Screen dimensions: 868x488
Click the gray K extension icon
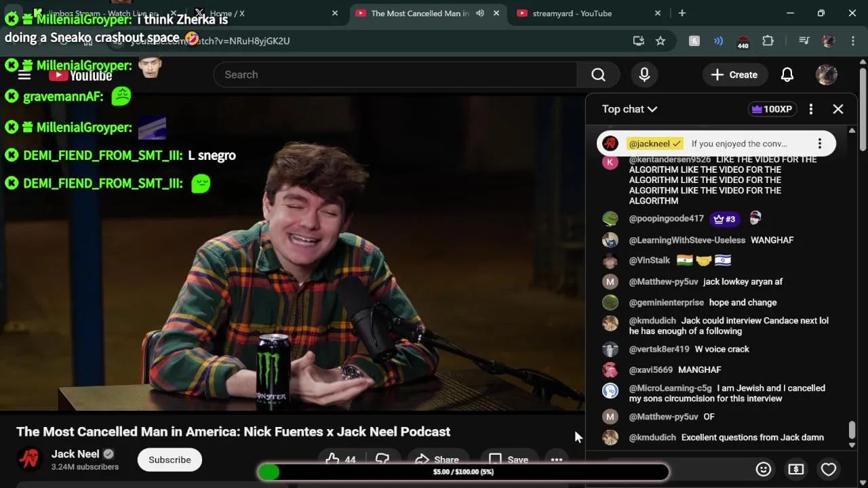(x=694, y=41)
